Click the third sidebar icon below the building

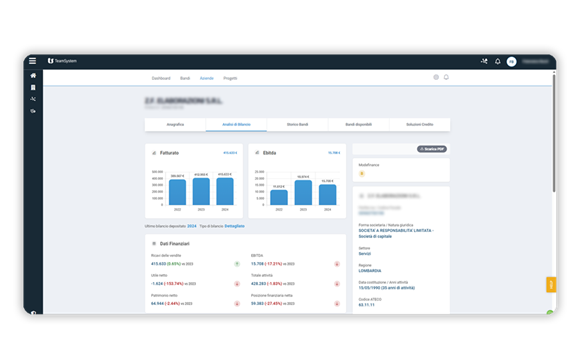point(33,99)
